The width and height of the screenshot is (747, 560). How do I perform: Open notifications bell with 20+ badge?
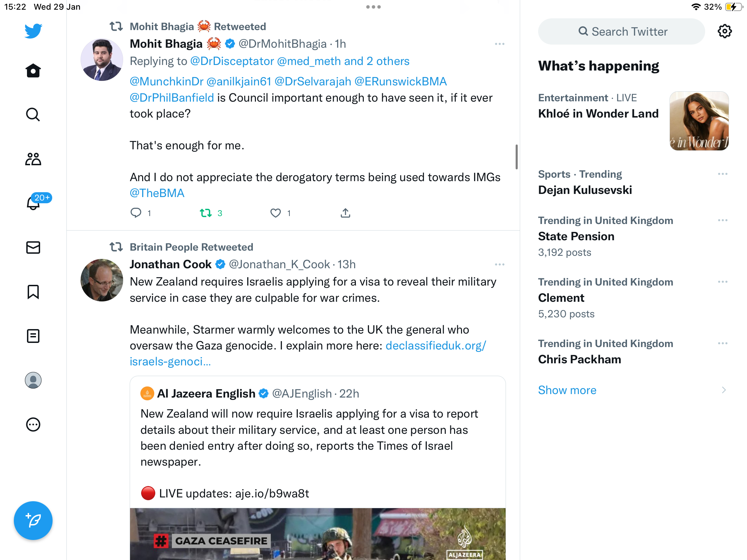33,203
